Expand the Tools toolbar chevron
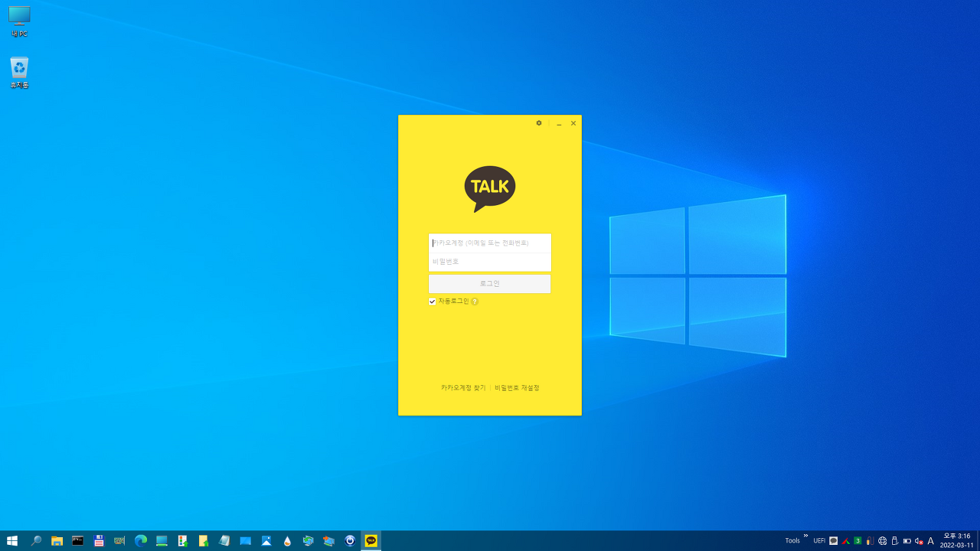This screenshot has width=980, height=551. pyautogui.click(x=805, y=536)
